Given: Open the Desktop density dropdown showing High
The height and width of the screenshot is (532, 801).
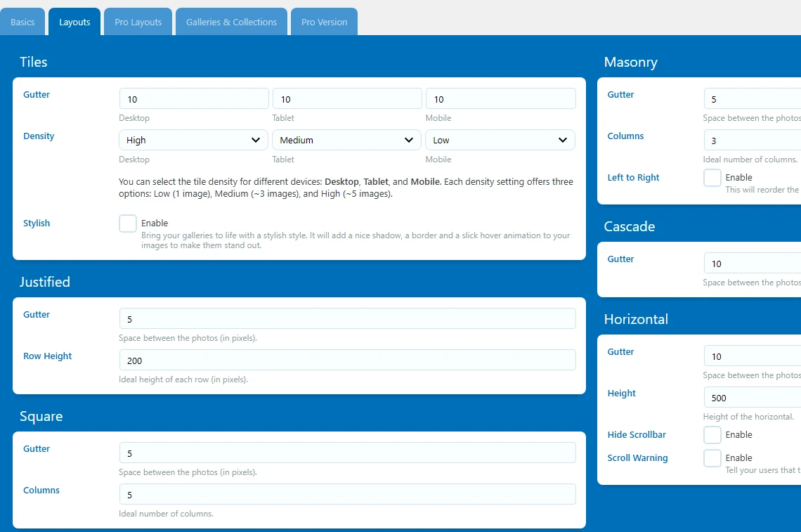Looking at the screenshot, I should pyautogui.click(x=193, y=140).
